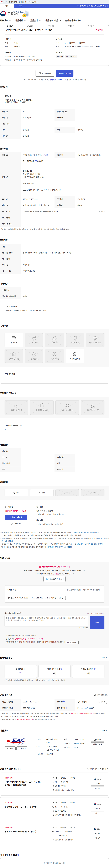The width and height of the screenshot is (109, 868).
Task: Open 개인정보보호법 상세 보기
Action: 54,579
